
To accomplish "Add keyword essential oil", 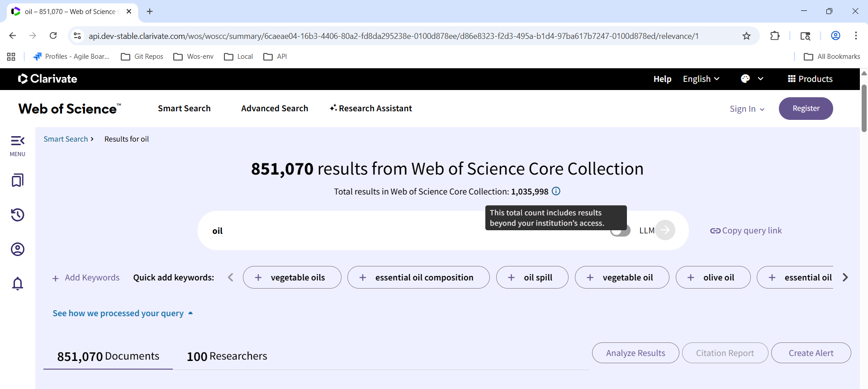I will (x=795, y=277).
